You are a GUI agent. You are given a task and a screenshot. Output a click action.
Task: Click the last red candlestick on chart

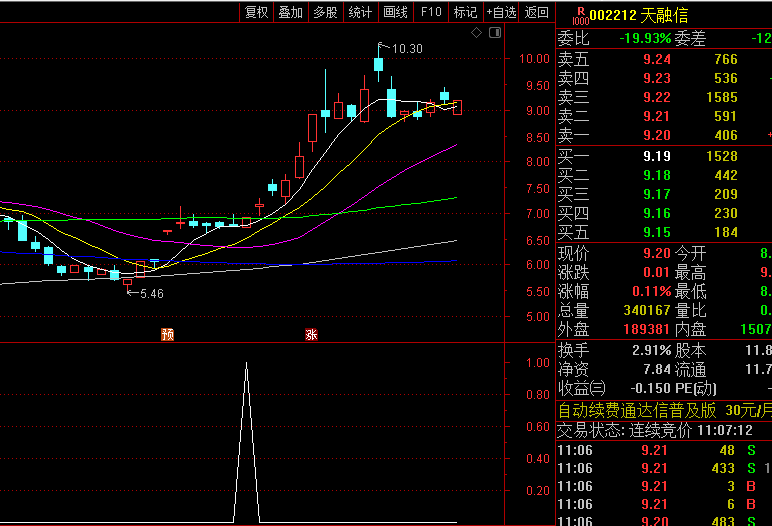[x=457, y=107]
